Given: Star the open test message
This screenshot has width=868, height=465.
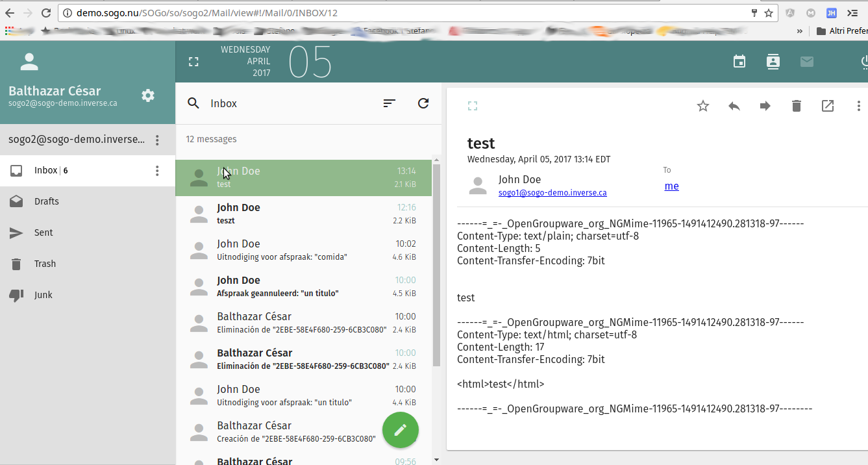Looking at the screenshot, I should [702, 106].
